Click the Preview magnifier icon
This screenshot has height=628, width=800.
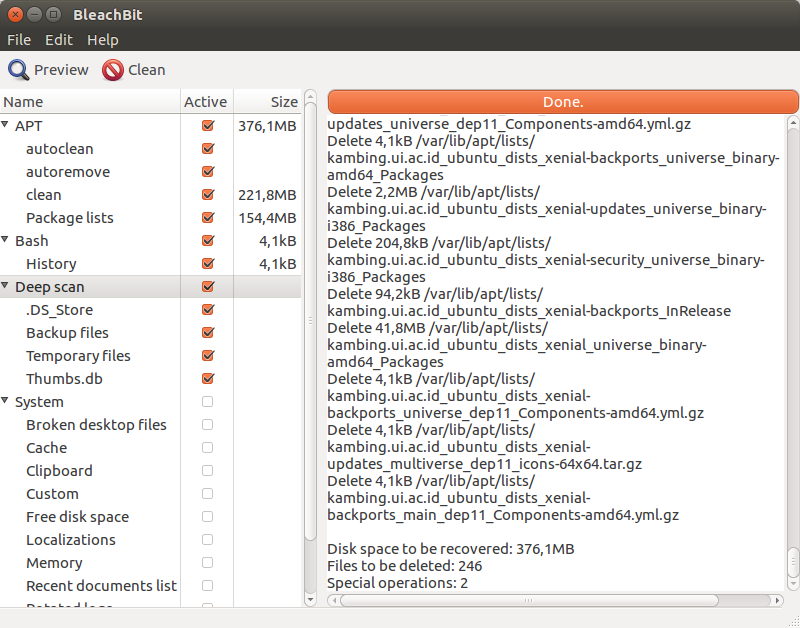19,70
